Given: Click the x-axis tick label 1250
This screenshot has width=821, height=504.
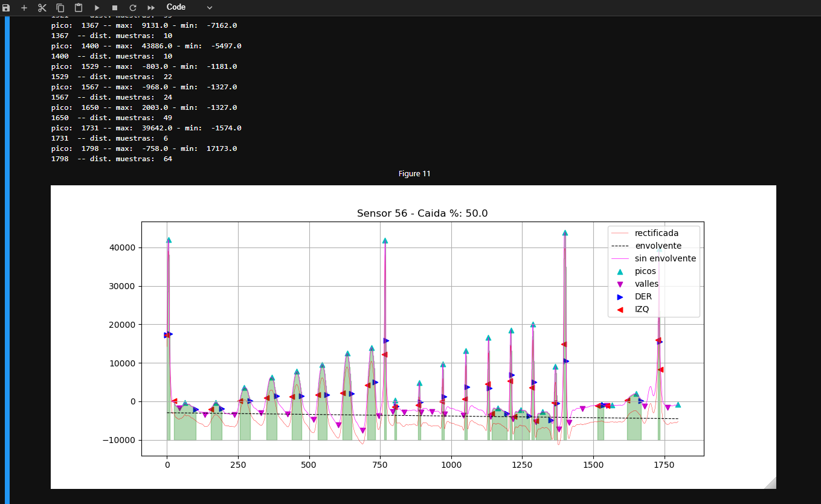Looking at the screenshot, I should (x=522, y=465).
